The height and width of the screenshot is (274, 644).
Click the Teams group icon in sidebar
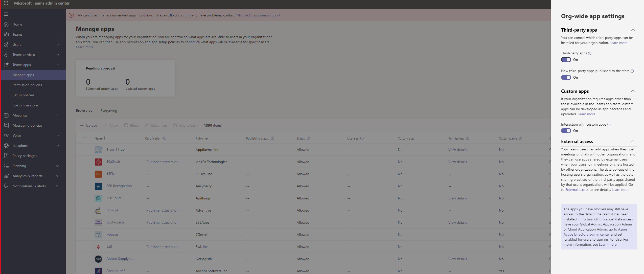click(x=6, y=34)
